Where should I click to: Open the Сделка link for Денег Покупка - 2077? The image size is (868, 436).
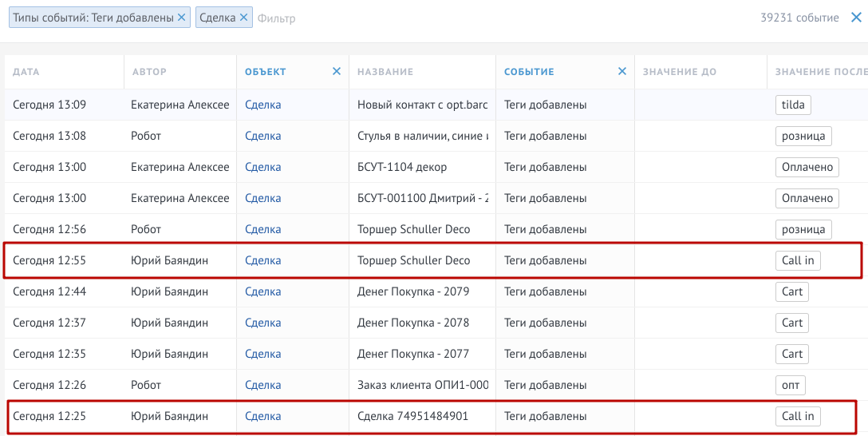[x=263, y=354]
